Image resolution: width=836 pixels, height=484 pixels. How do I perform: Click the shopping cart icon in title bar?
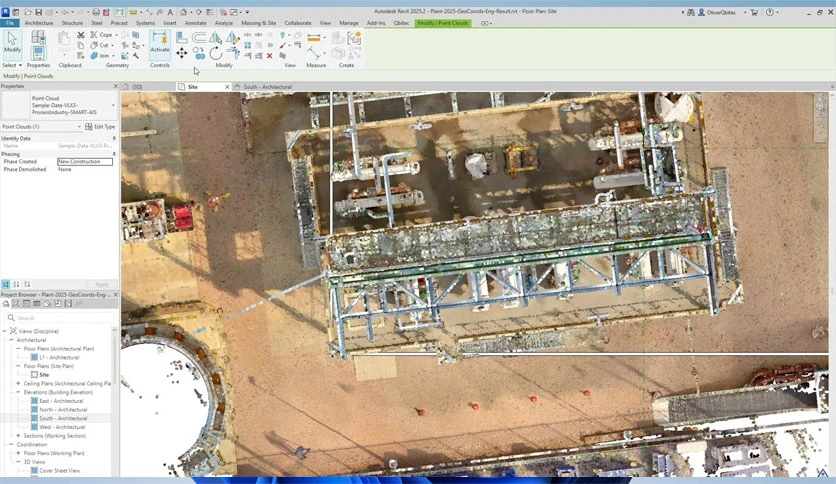(754, 12)
